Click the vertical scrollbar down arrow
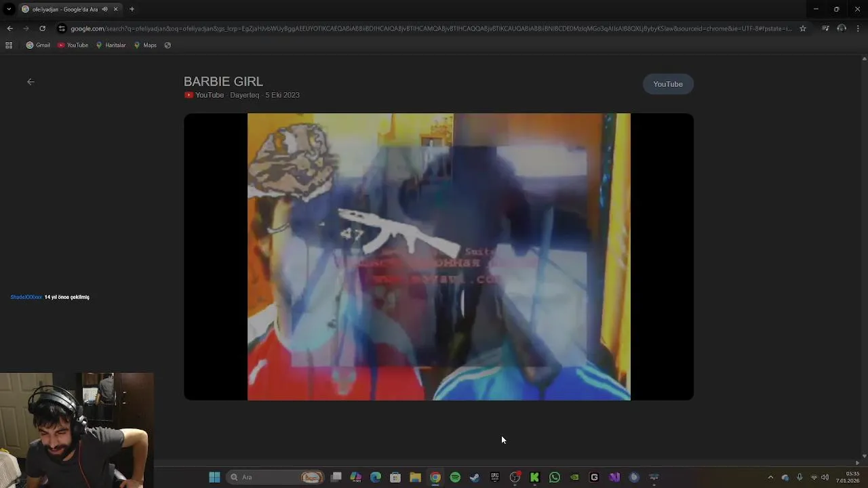Screen dimensions: 868x488 (x=864, y=456)
